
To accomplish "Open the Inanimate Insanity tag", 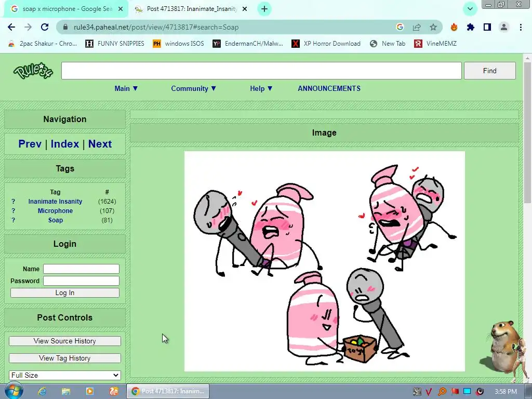I will [55, 202].
